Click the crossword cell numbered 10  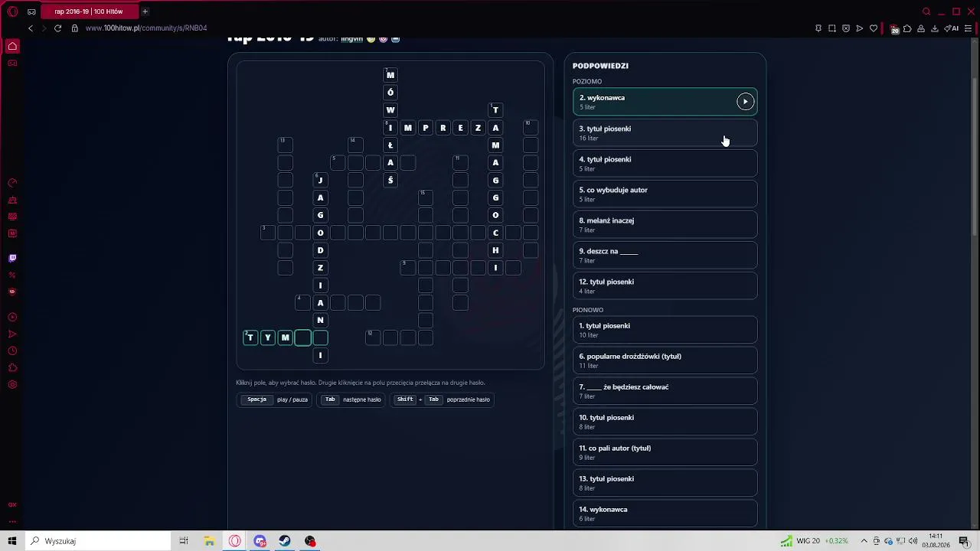531,127
